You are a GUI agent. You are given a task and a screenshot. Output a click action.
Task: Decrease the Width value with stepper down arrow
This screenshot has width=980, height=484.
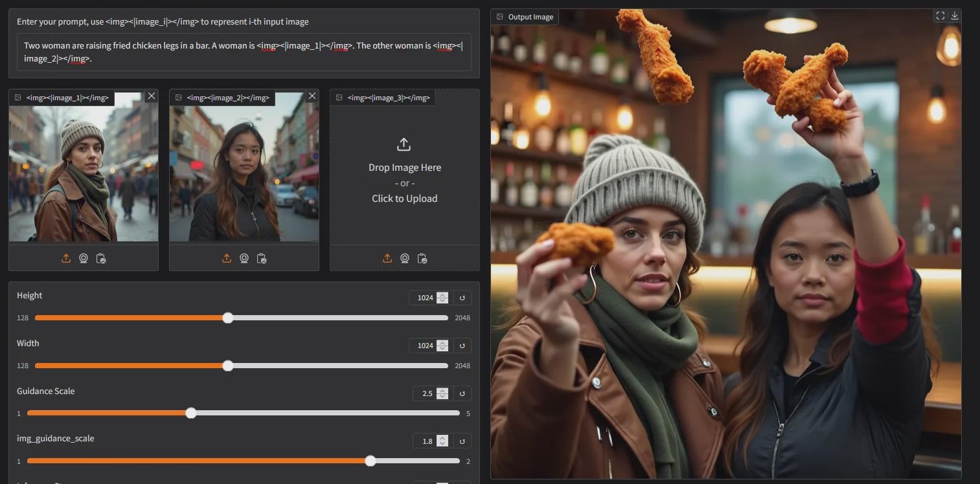[442, 349]
